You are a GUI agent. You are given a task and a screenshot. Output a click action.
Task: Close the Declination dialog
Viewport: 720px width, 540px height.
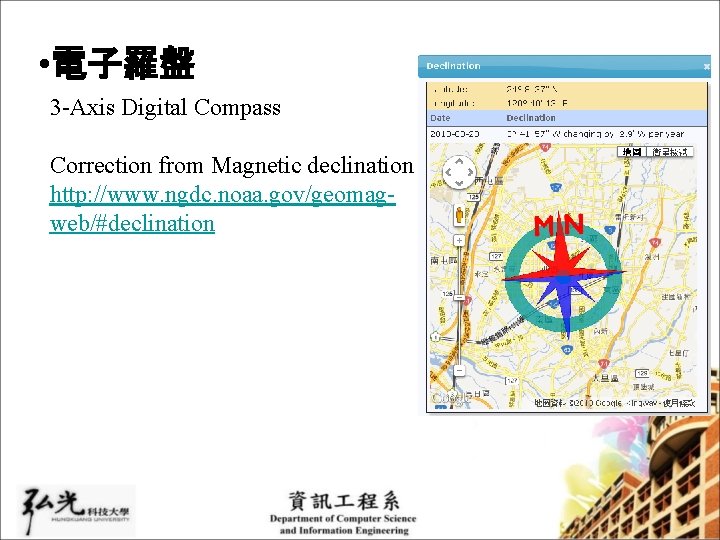click(707, 67)
